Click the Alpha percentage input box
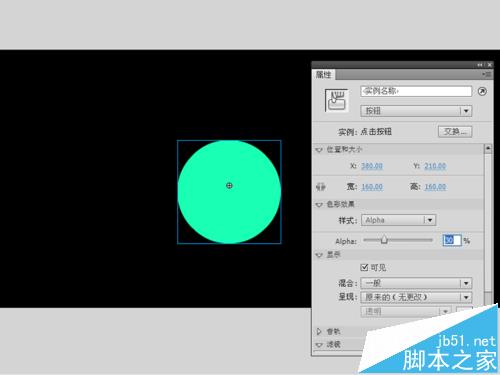This screenshot has width=500, height=375. tap(452, 240)
